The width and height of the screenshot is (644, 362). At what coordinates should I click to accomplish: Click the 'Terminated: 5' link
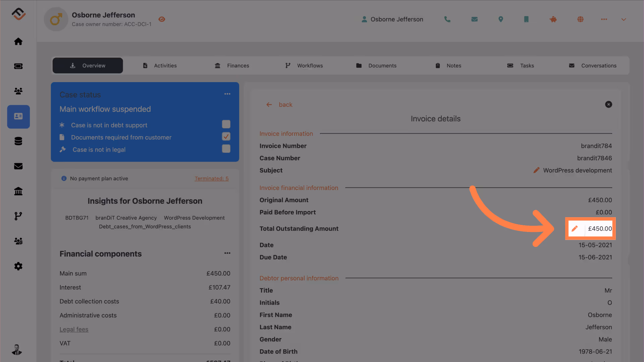(211, 179)
